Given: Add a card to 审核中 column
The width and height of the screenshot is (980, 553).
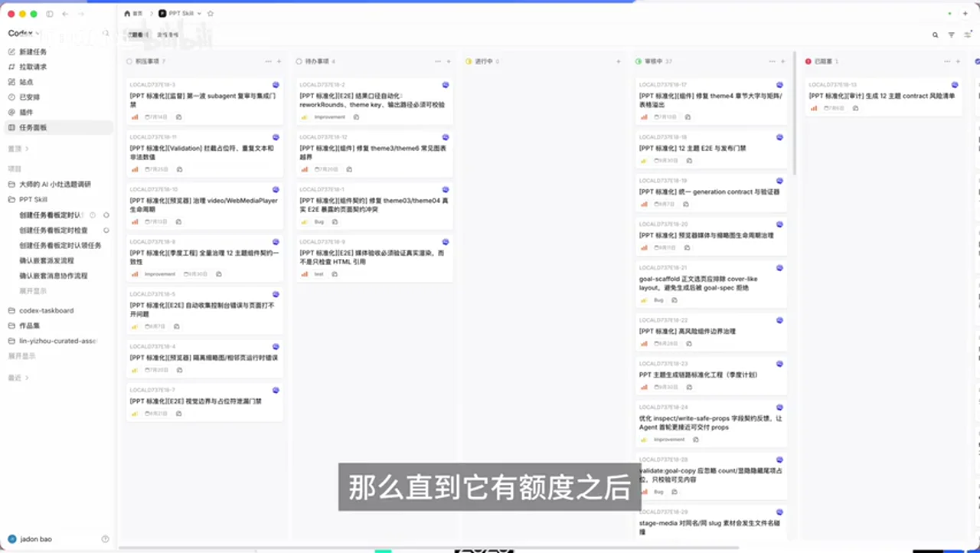Looking at the screenshot, I should coord(782,61).
